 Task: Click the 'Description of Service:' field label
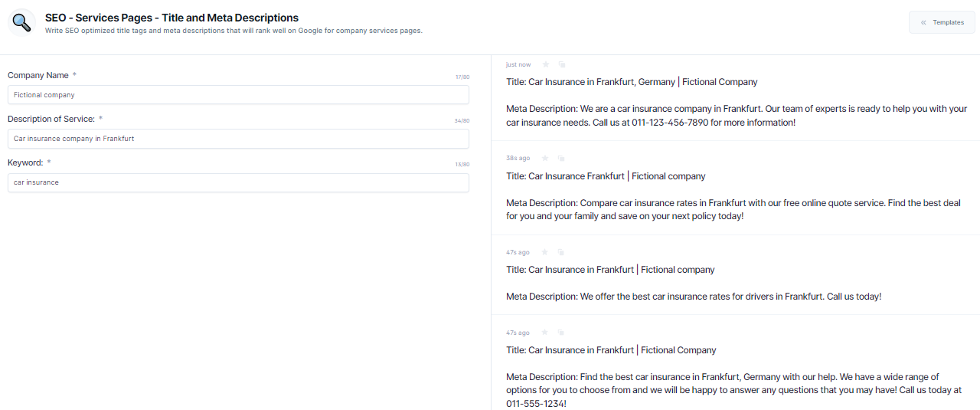[x=51, y=119]
